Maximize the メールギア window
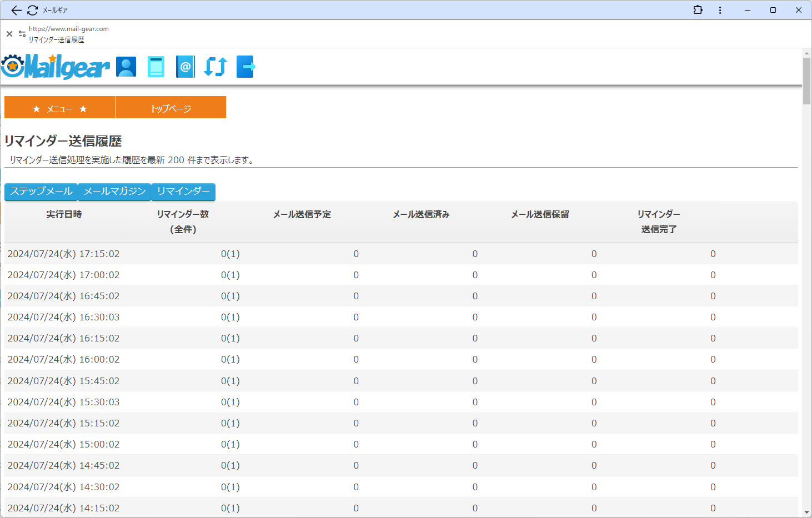This screenshot has width=812, height=518. click(x=773, y=10)
